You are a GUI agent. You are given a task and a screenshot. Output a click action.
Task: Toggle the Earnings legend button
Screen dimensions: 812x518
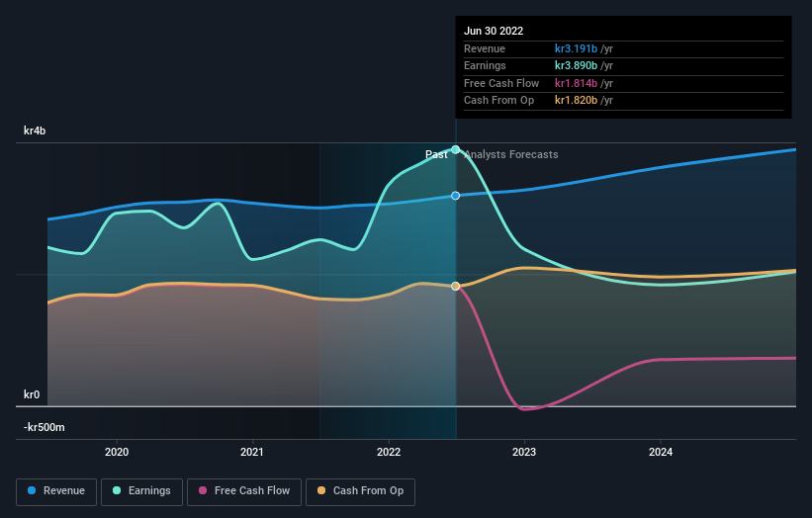coord(141,491)
